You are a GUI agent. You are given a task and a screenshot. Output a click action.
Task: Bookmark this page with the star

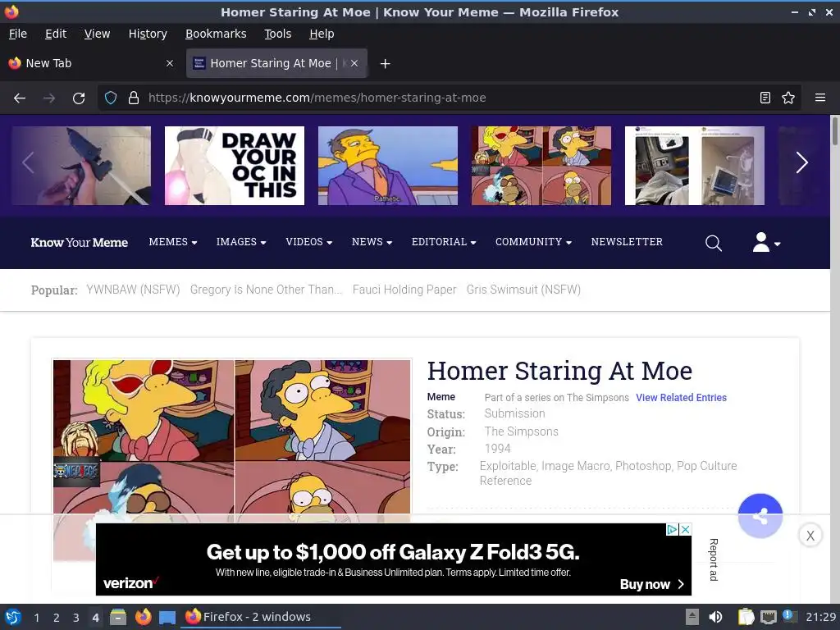pyautogui.click(x=788, y=98)
